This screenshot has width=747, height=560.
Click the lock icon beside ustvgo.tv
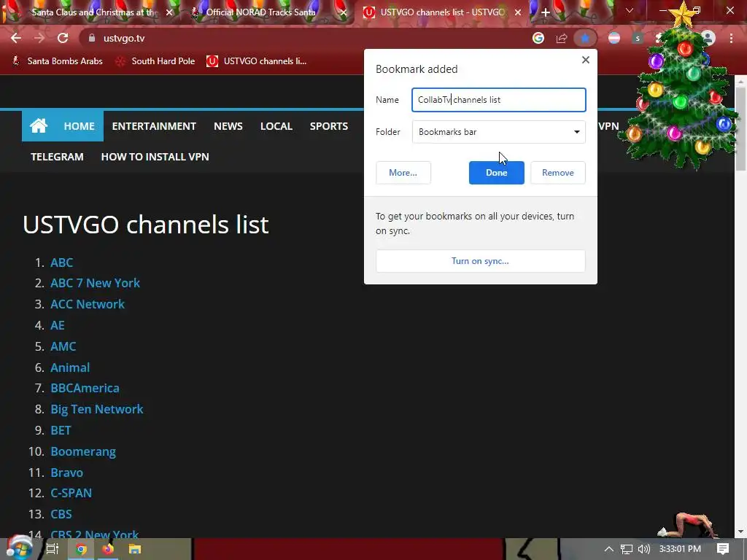(92, 38)
